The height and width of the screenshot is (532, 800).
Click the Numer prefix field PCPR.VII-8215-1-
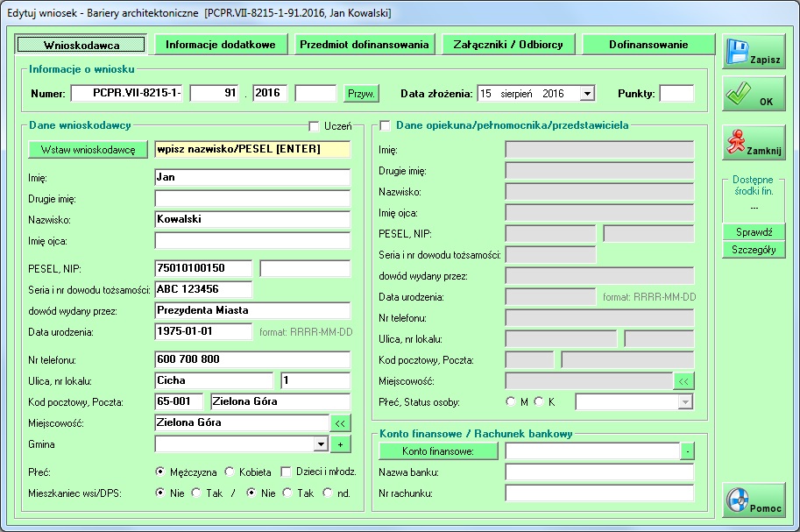tap(126, 94)
